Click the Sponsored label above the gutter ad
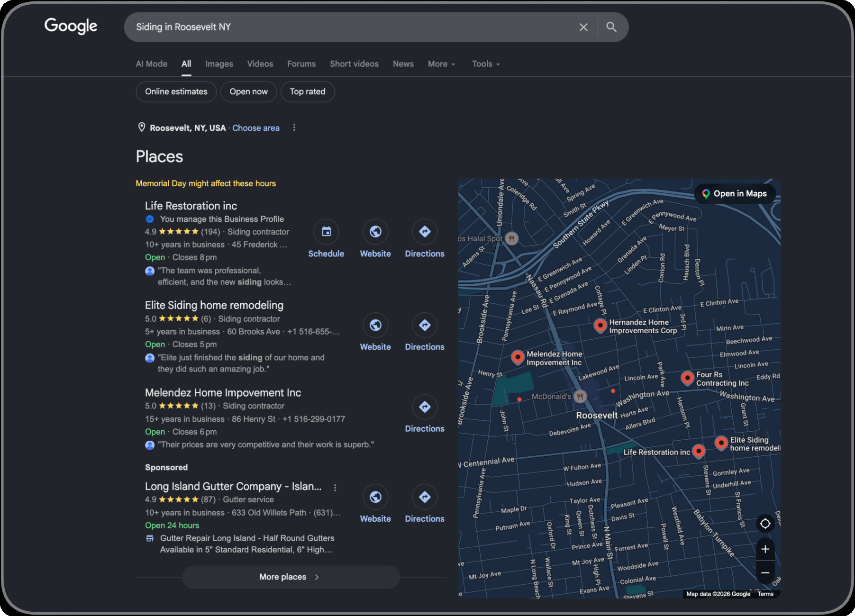This screenshot has width=855, height=616. [166, 467]
